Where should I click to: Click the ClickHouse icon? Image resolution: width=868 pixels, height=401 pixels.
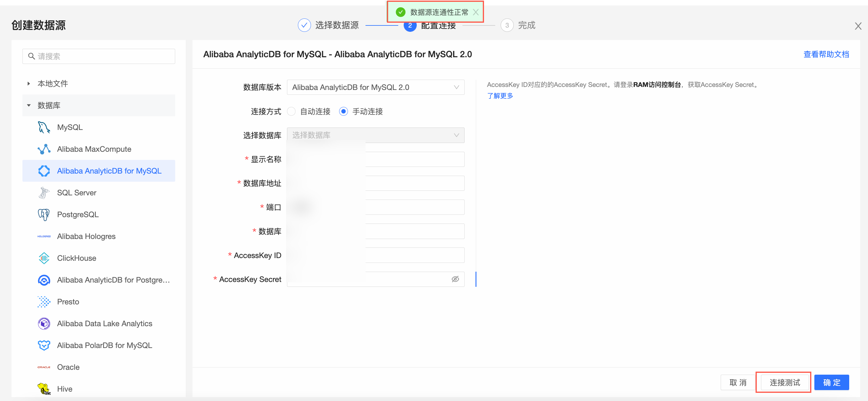coord(44,258)
